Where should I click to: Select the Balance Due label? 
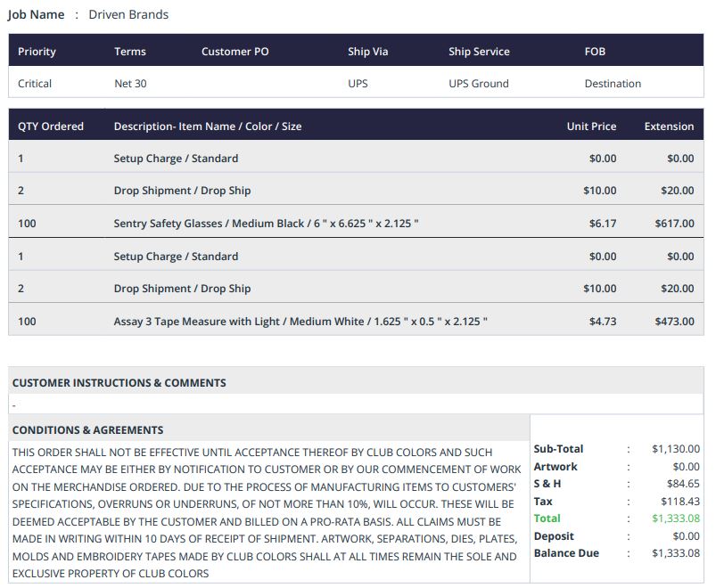(x=566, y=553)
